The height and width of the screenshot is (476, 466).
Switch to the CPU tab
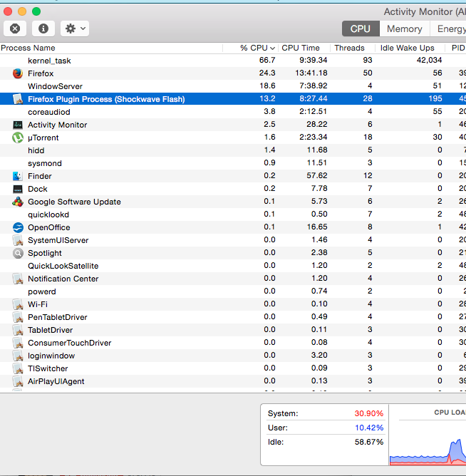pyautogui.click(x=361, y=29)
